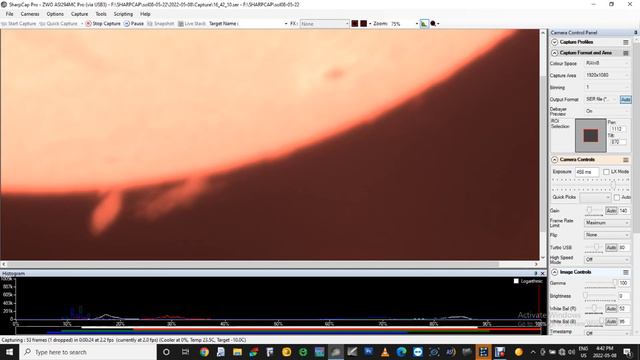Close the Histogram panel
Viewport: 640px width, 360px height.
[542, 273]
